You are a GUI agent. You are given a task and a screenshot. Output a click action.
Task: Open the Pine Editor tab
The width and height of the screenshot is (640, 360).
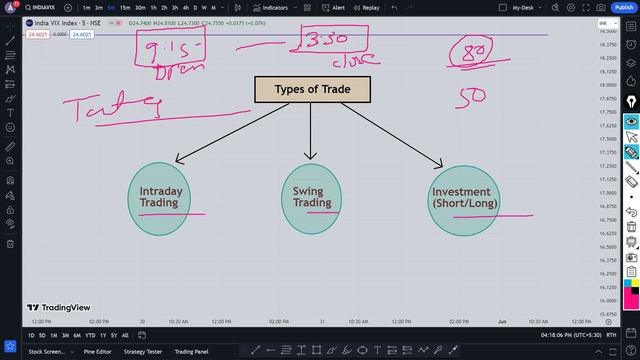pos(97,351)
